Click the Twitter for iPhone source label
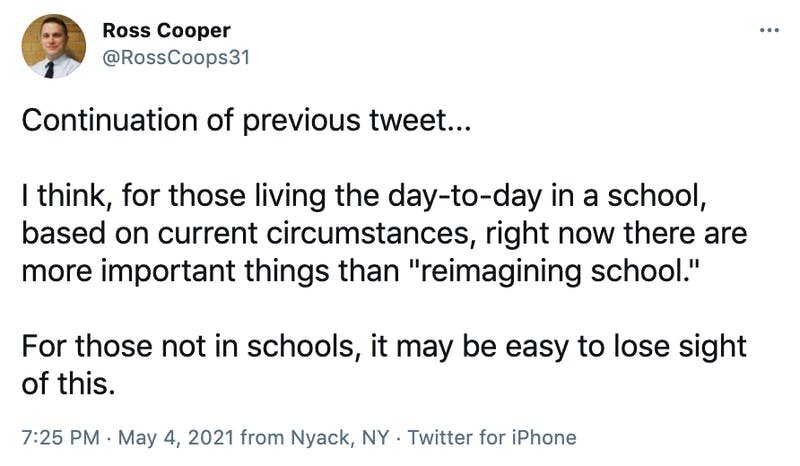Screen dimensions: 800x466 point(492,437)
